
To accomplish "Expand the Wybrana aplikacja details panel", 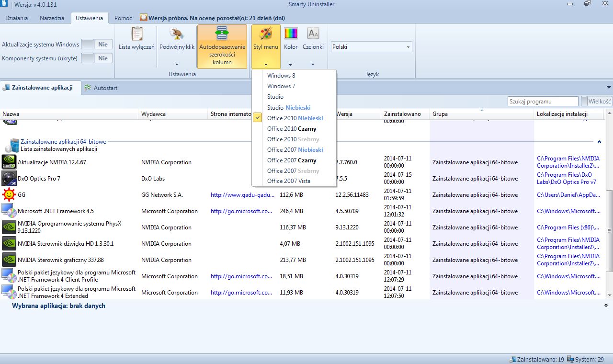I will (606, 305).
